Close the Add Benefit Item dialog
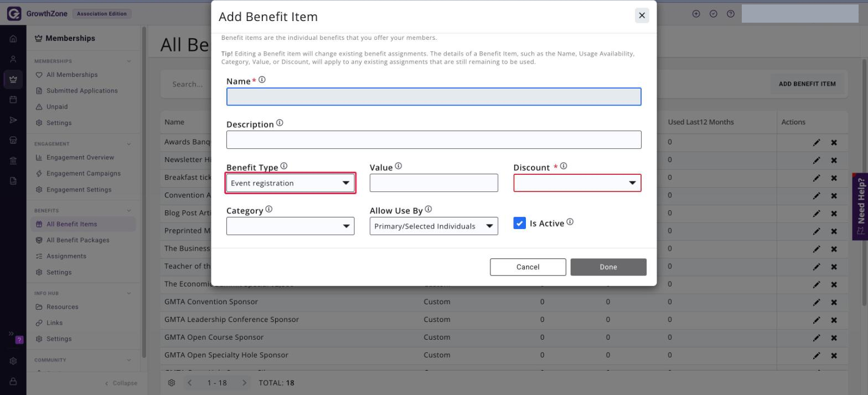The image size is (868, 395). click(642, 15)
